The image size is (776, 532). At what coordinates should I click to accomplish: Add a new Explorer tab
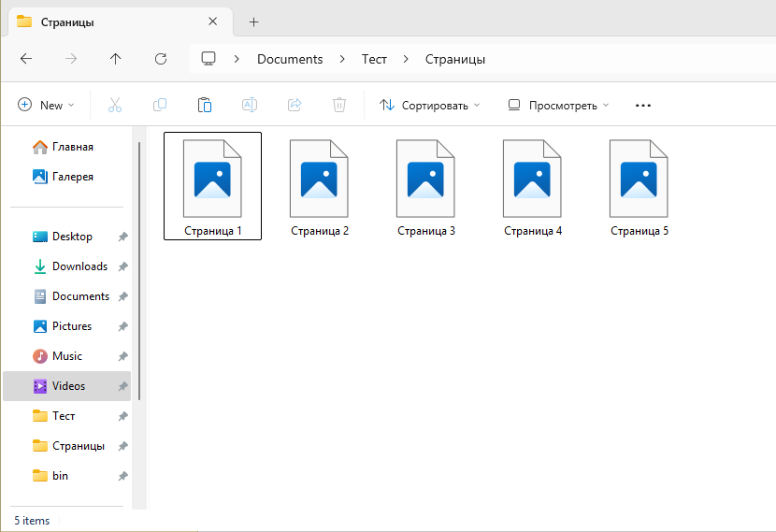tap(253, 22)
